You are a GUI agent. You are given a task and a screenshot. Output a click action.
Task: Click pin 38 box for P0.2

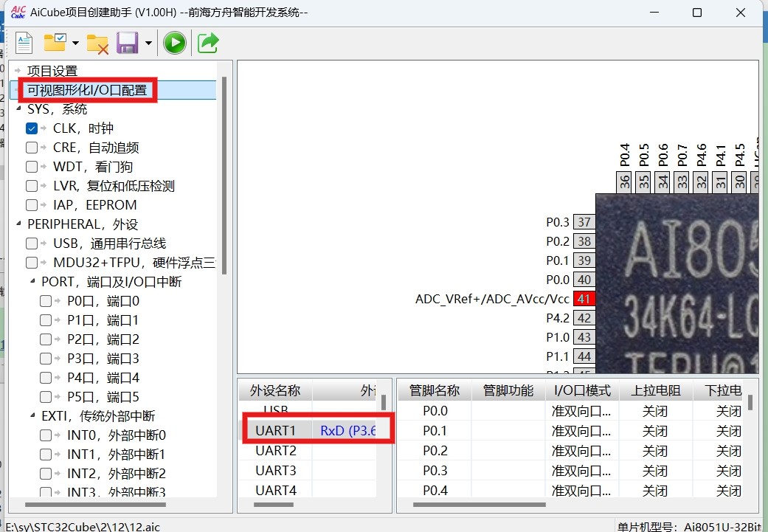[x=584, y=241]
